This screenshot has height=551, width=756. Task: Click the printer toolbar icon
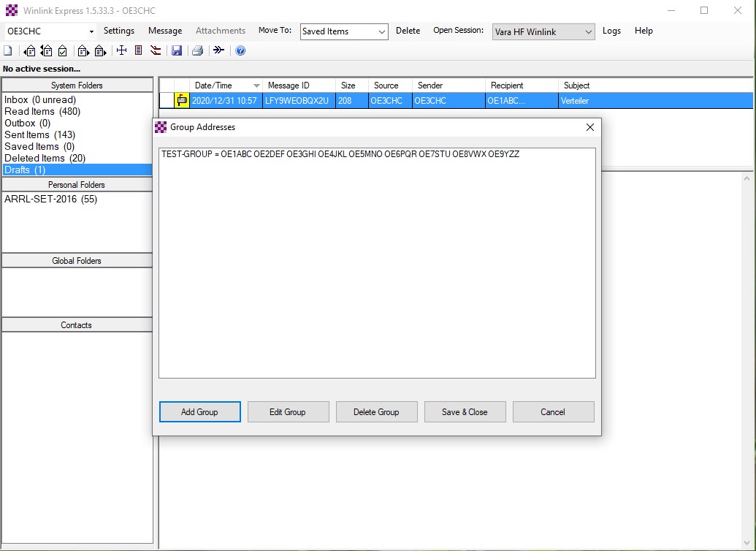(198, 50)
